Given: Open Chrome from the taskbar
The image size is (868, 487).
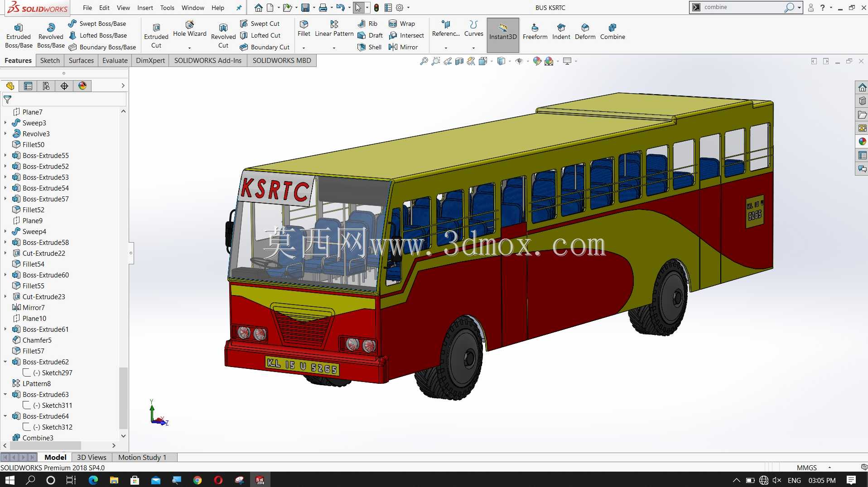Looking at the screenshot, I should 198,480.
